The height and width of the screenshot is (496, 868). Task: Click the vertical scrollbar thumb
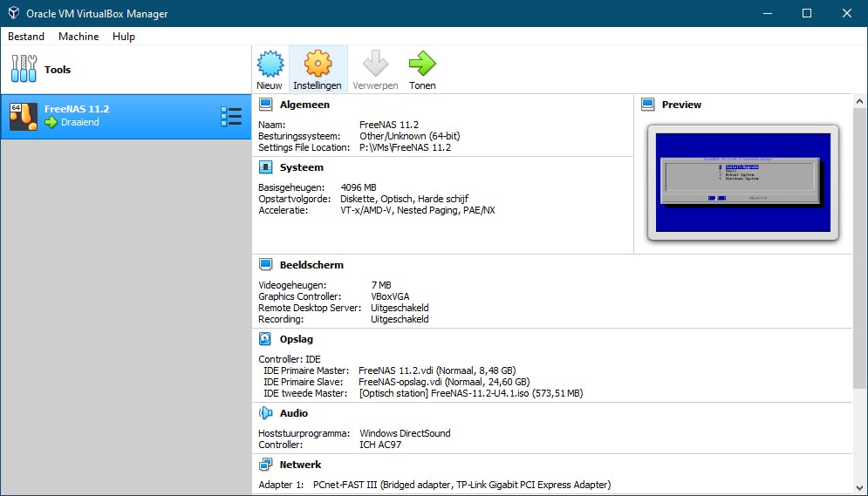(x=859, y=248)
